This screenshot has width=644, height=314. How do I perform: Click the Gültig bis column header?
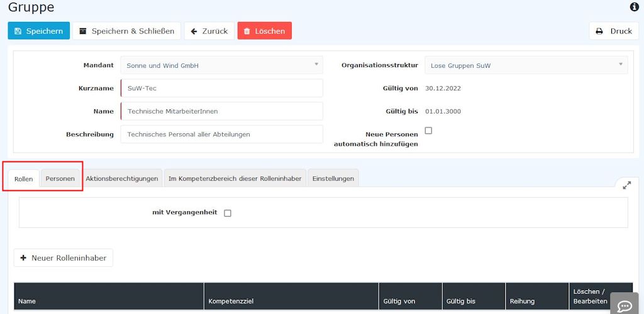(474, 296)
